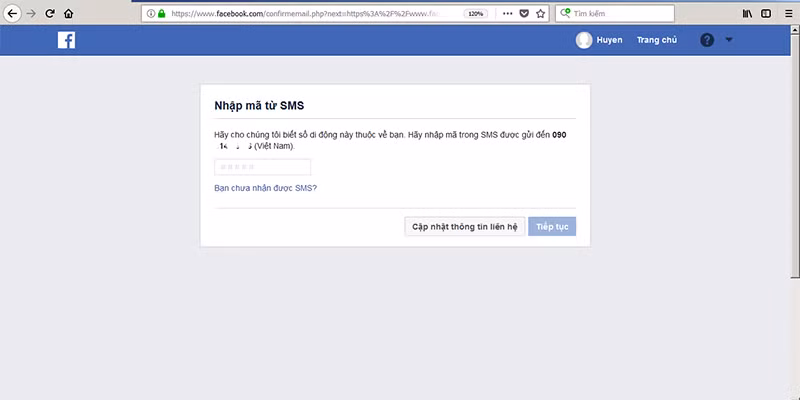Click the browser forward arrow
The image size is (800, 400).
coord(32,14)
